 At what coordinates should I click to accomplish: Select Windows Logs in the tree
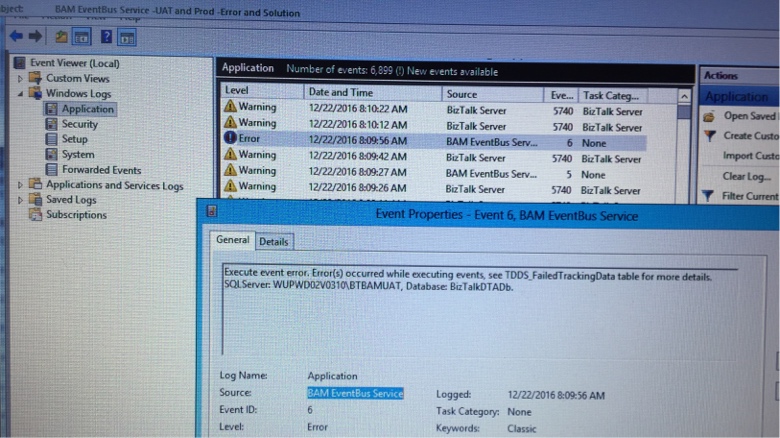79,94
